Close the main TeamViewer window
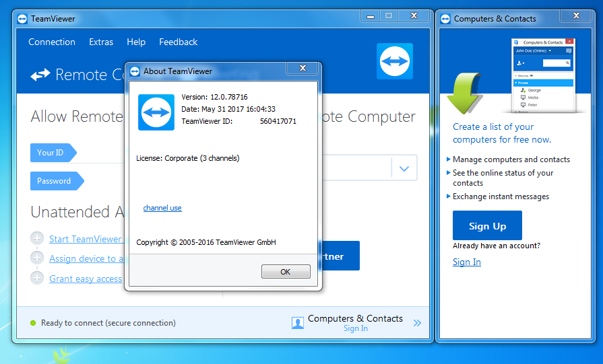 [x=414, y=15]
